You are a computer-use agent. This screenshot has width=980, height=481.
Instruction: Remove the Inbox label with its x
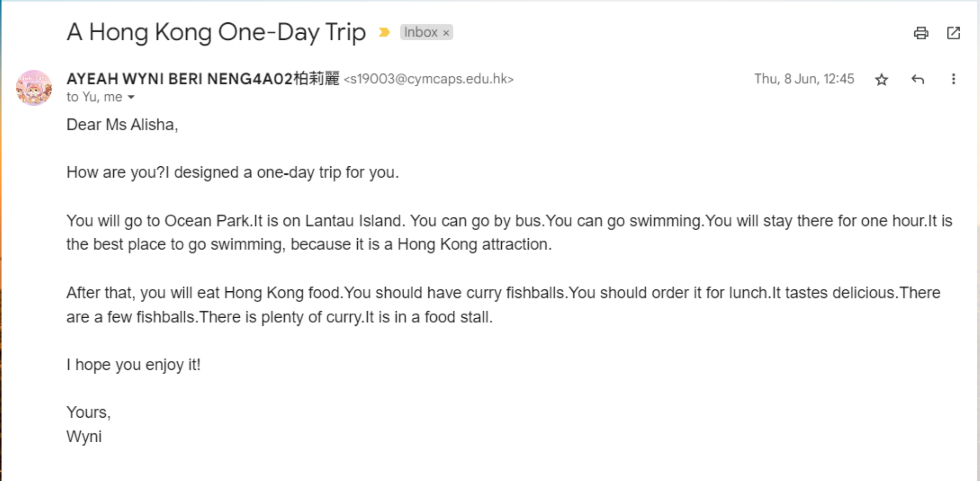coord(446,33)
